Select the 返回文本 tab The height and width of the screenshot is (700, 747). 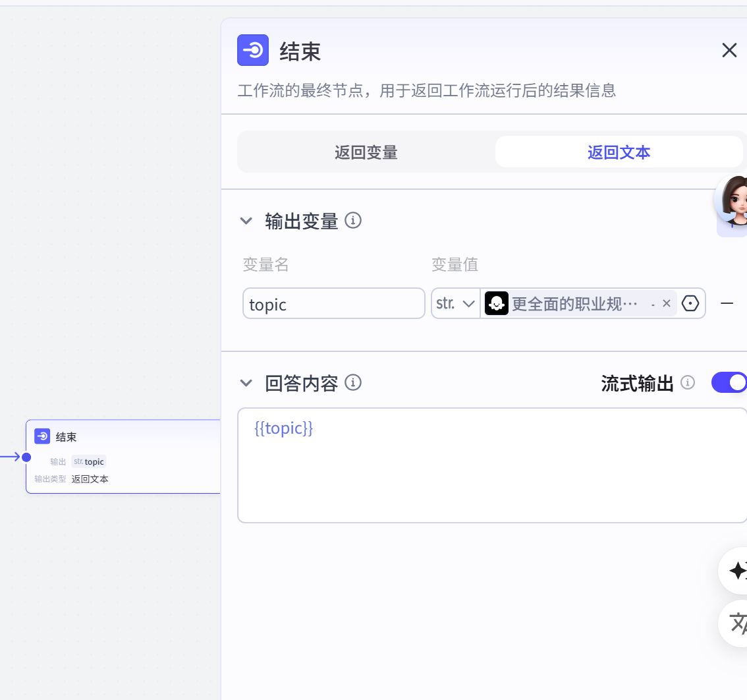coord(619,152)
